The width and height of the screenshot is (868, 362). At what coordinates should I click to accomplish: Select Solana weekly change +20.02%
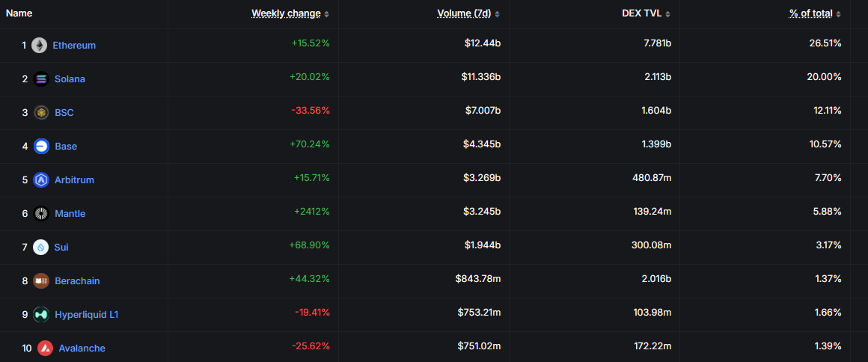(x=310, y=77)
